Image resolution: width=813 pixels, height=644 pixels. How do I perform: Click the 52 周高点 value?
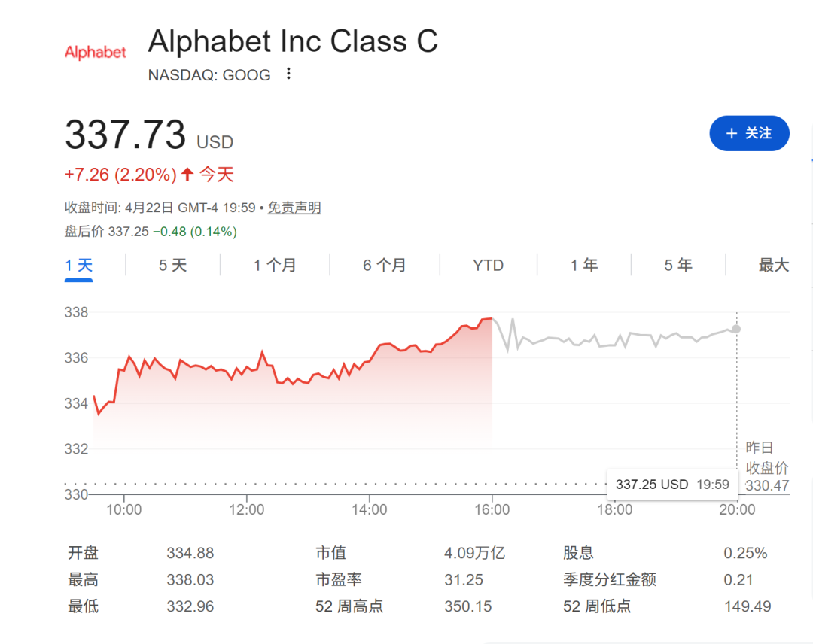[x=467, y=606]
